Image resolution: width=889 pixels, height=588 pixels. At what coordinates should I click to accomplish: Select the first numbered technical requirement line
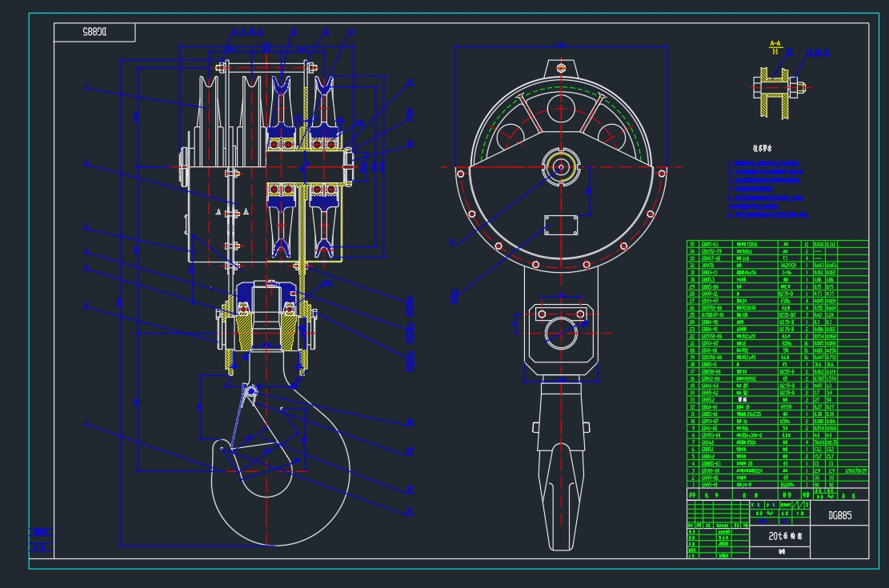point(763,163)
